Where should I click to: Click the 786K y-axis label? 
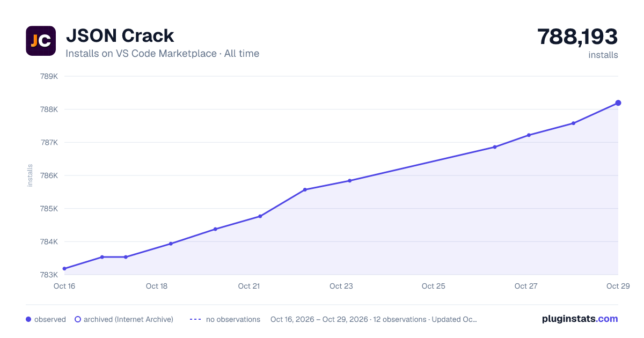click(49, 175)
